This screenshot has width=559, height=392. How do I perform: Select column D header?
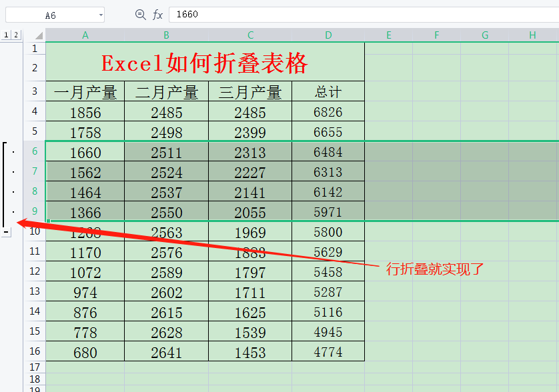click(328, 35)
